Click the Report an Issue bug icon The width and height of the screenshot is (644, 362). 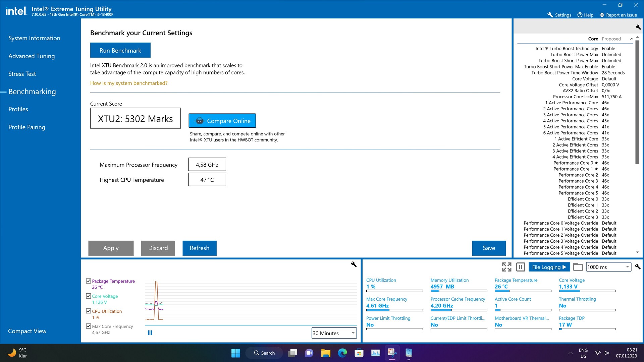pyautogui.click(x=602, y=15)
